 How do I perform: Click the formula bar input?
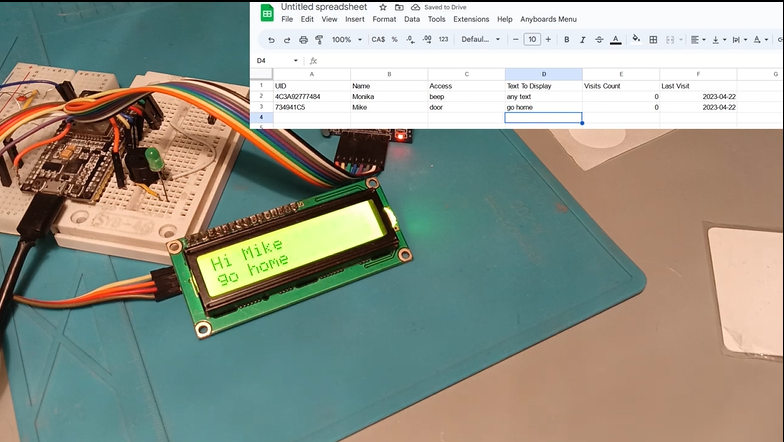pos(550,60)
